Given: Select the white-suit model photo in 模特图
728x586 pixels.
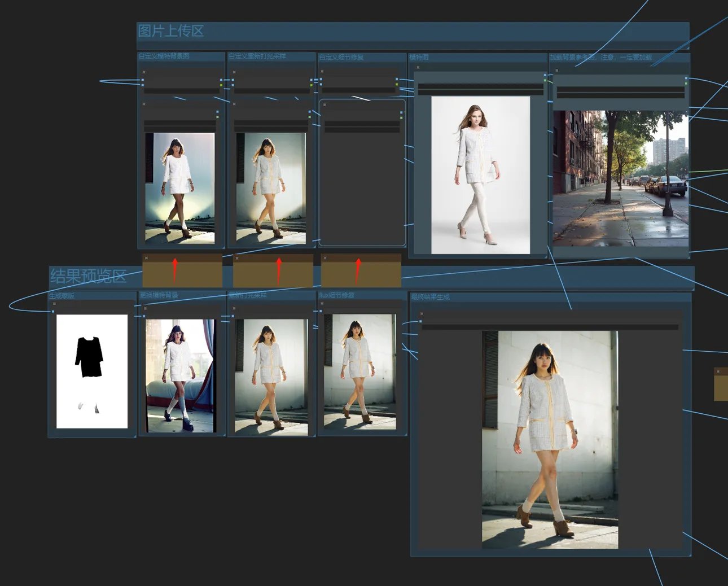Looking at the screenshot, I should [x=480, y=175].
